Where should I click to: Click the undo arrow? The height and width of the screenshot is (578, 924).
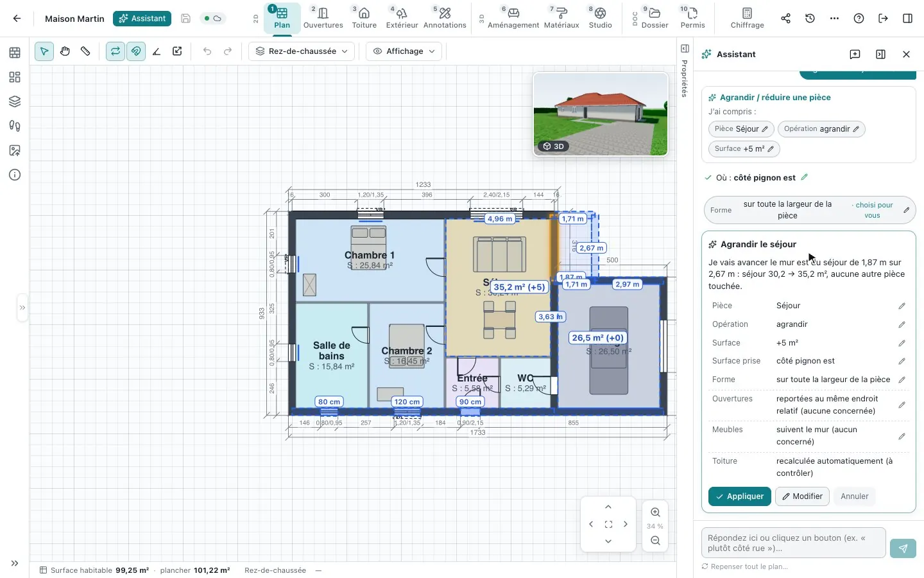[207, 51]
